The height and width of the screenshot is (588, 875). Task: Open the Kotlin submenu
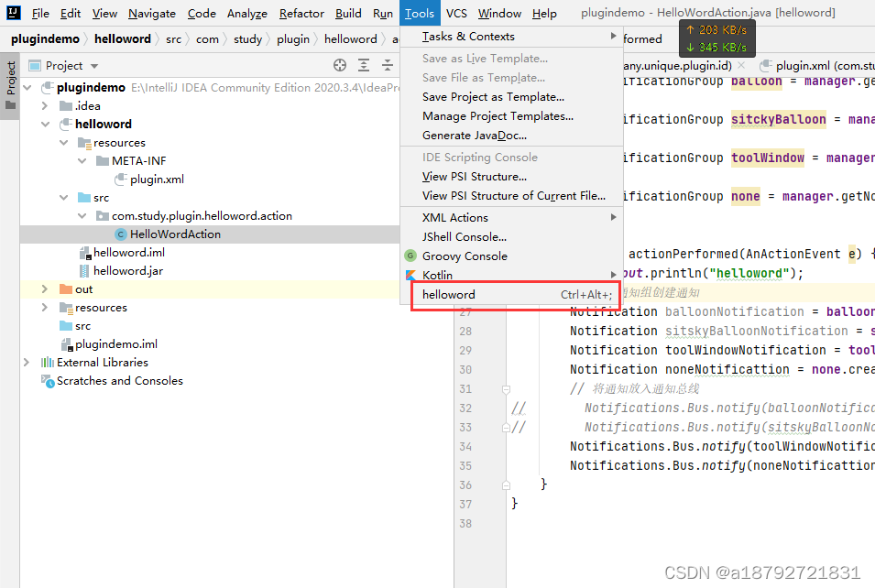tap(511, 275)
